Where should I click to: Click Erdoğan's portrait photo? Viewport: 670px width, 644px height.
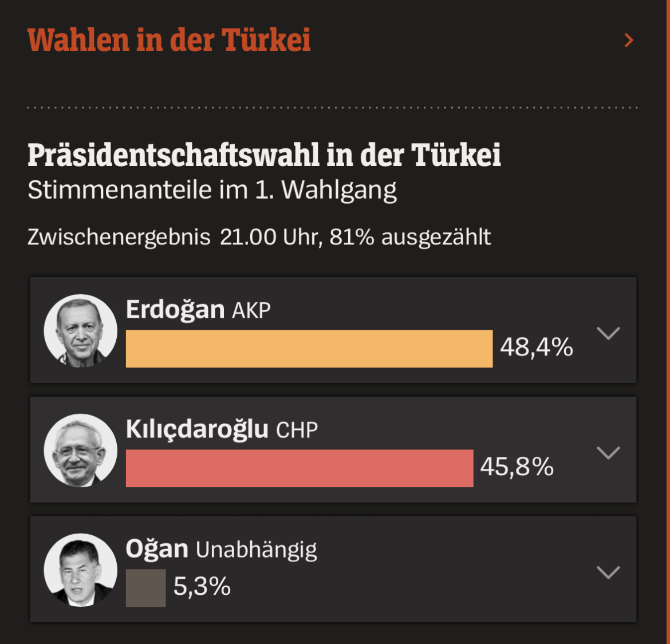click(x=81, y=331)
